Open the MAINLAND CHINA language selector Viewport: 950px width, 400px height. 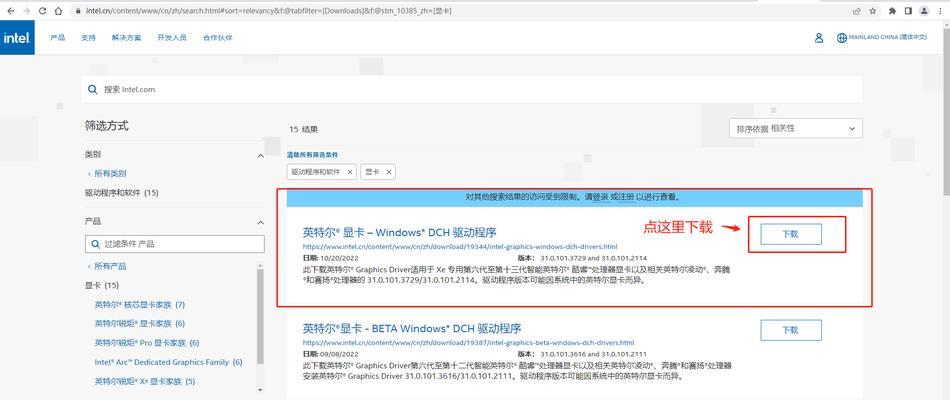[888, 38]
